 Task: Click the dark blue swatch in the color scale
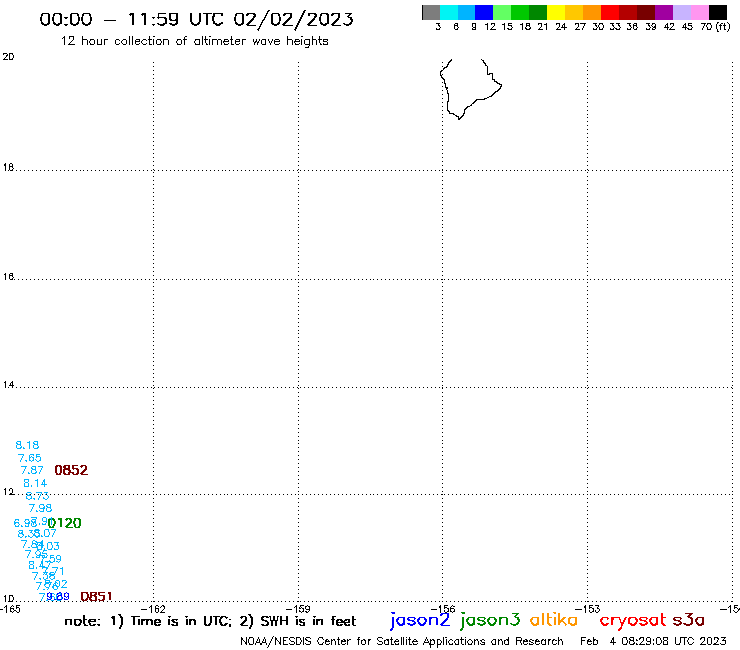pyautogui.click(x=484, y=13)
